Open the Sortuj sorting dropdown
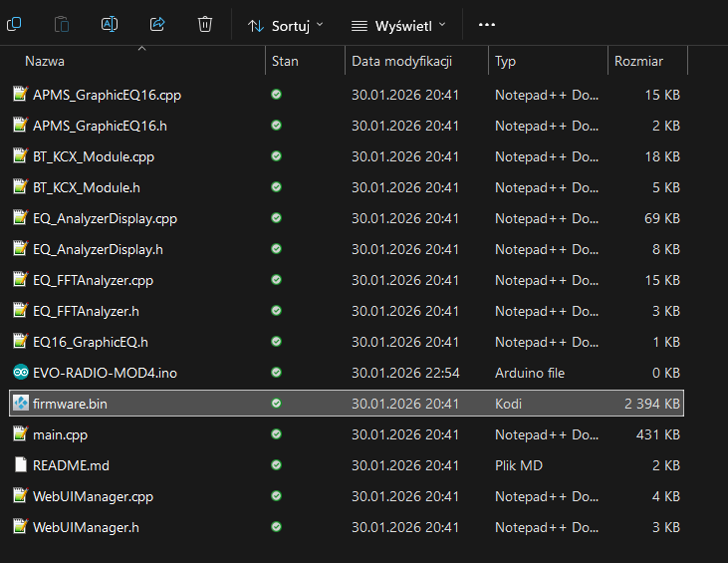The image size is (728, 563). [285, 24]
